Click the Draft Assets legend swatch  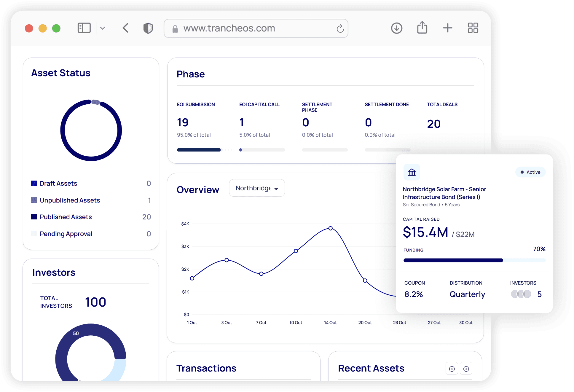[34, 183]
